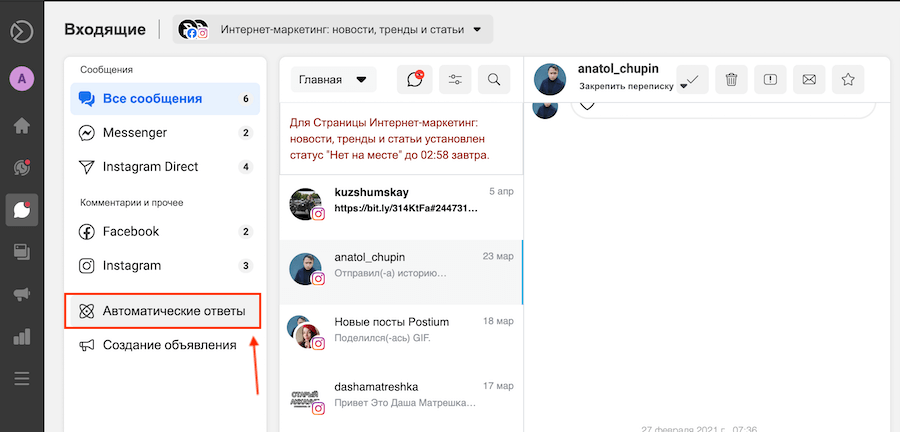The image size is (900, 432).
Task: Click the Business Suite logo icon
Action: click(x=21, y=31)
